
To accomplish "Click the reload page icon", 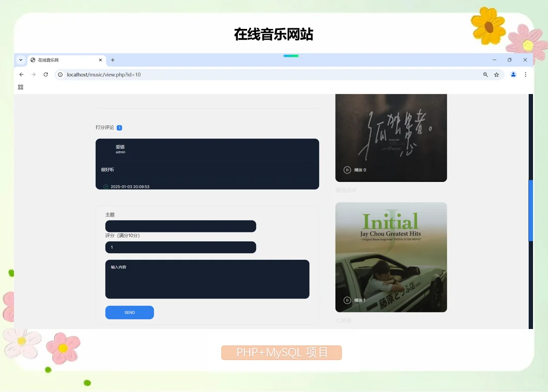I will [45, 74].
